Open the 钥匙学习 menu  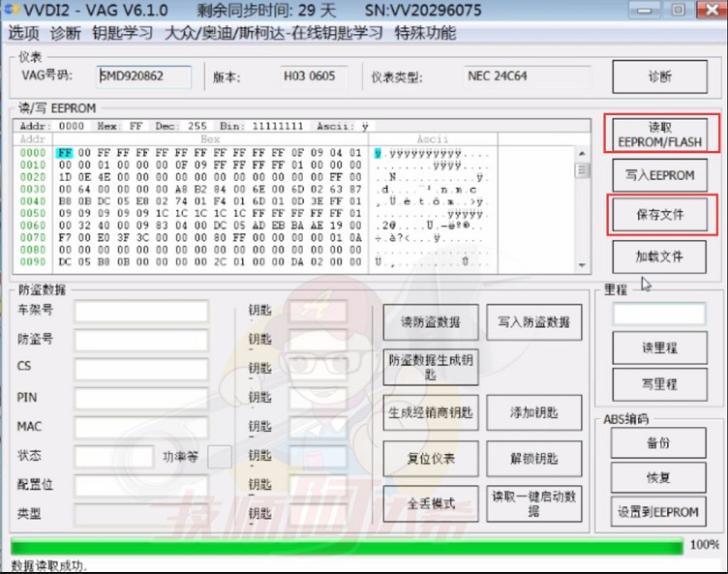tap(122, 33)
